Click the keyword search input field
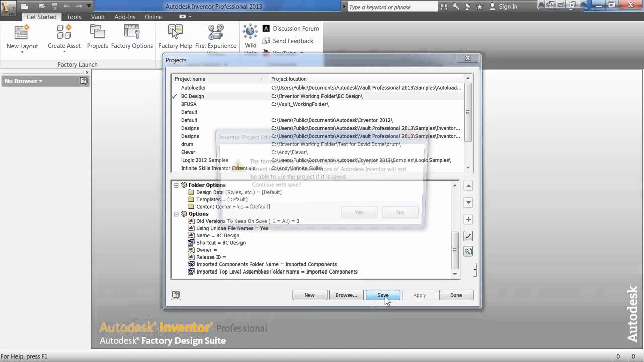The height and width of the screenshot is (362, 644). point(391,7)
